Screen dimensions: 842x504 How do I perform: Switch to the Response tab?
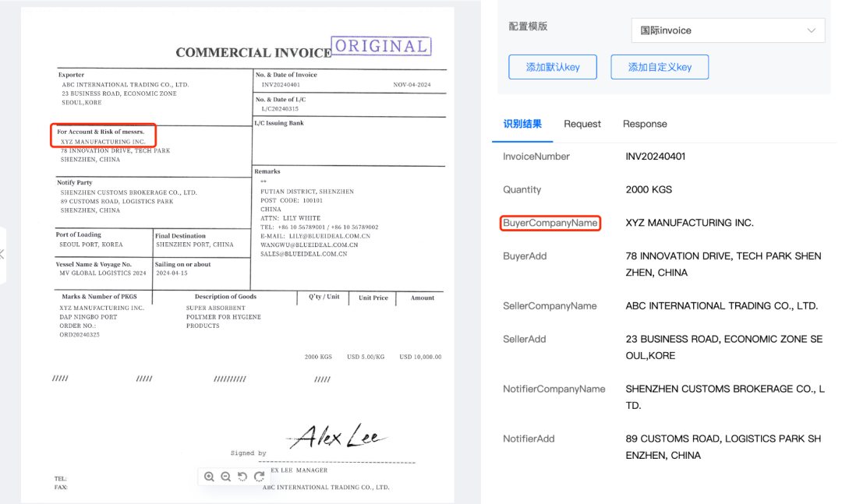(x=645, y=124)
